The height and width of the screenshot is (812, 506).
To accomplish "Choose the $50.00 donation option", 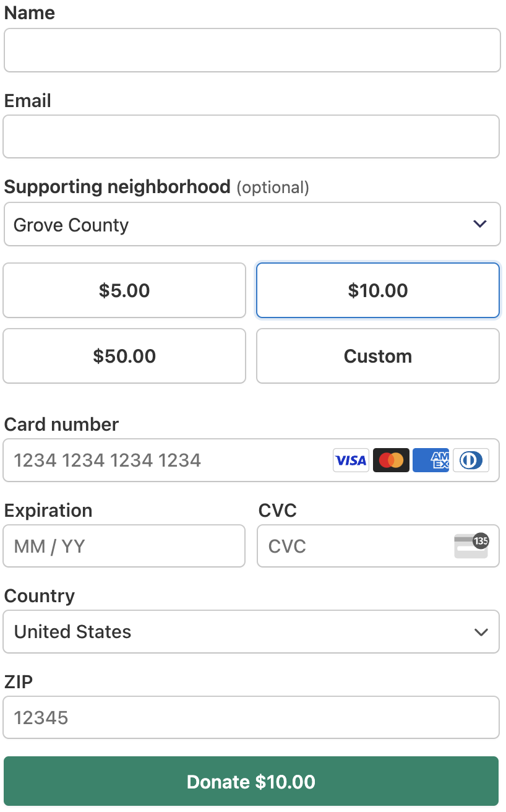I will pos(124,356).
